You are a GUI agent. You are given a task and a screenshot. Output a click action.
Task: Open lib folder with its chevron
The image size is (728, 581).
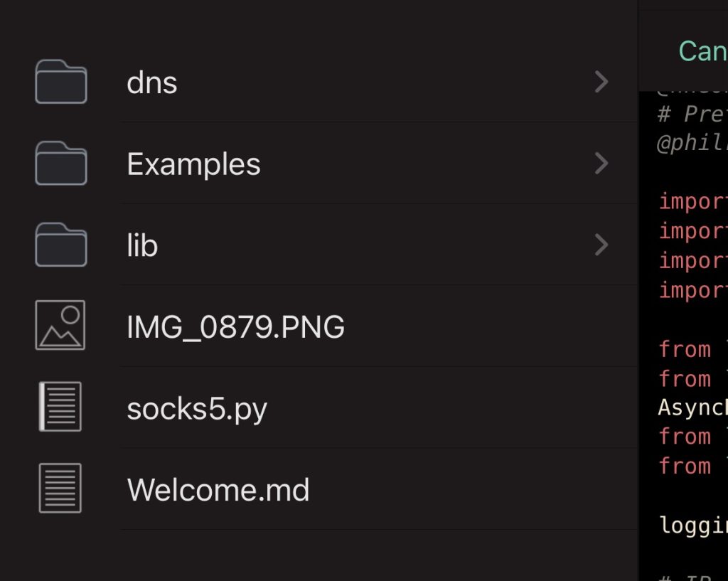click(601, 245)
